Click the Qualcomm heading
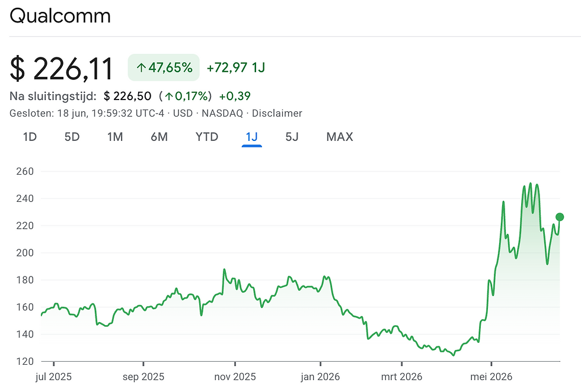Screen dimensions: 581x392 click(60, 16)
